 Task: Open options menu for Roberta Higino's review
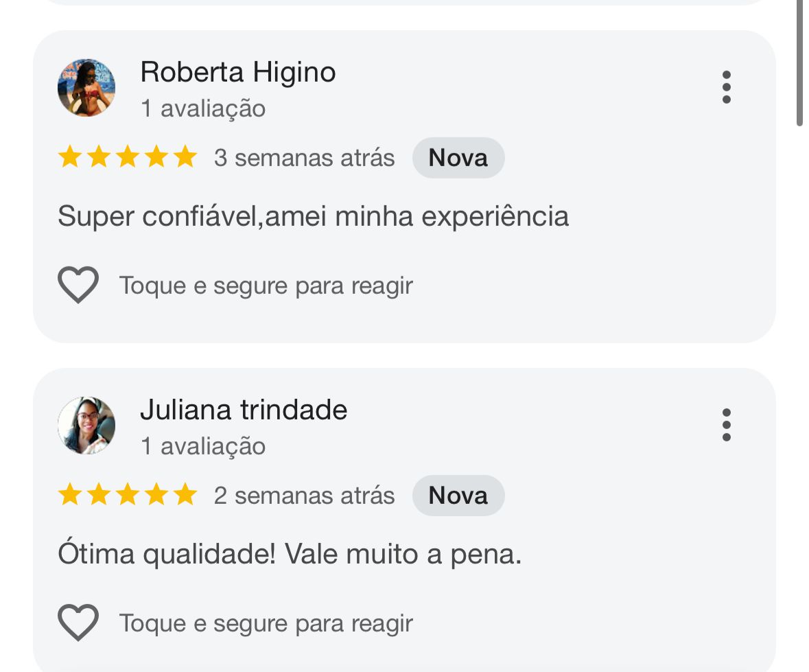pyautogui.click(x=726, y=87)
